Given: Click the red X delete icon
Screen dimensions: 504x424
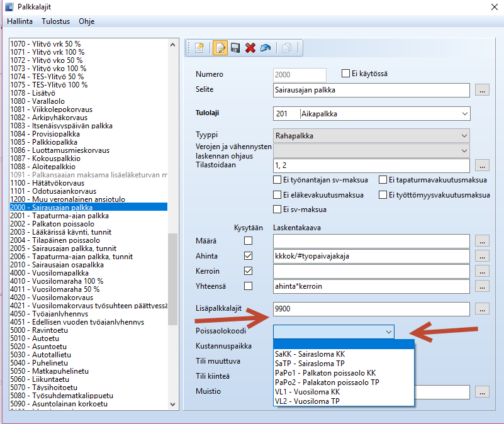Looking at the screenshot, I should (x=250, y=48).
